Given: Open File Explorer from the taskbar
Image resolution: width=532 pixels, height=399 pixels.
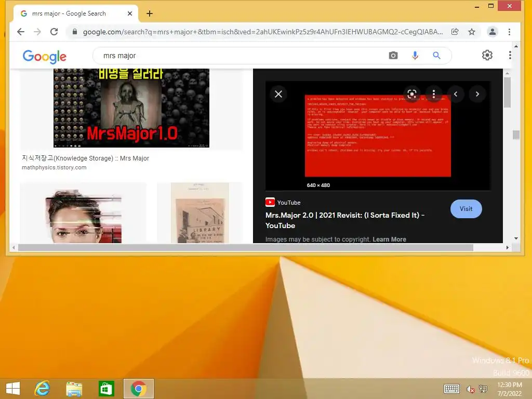Looking at the screenshot, I should point(74,389).
